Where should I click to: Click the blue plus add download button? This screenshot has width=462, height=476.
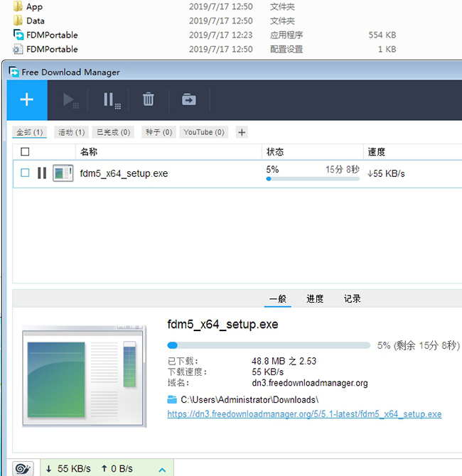26,100
